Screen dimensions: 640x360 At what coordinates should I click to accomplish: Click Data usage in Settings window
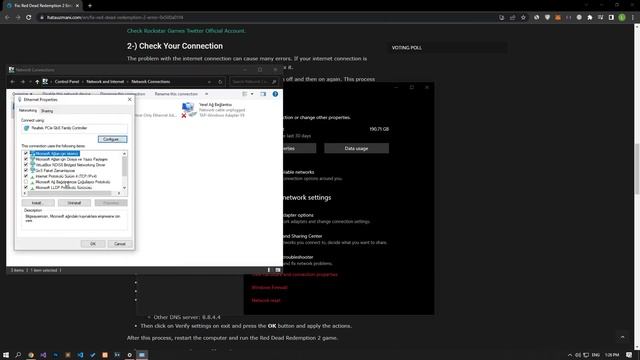coord(356,148)
